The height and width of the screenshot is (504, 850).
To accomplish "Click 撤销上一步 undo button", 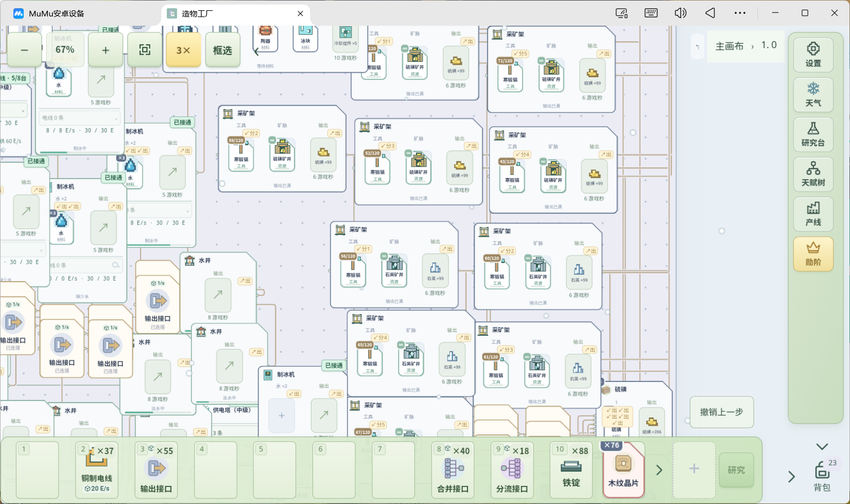I will (721, 412).
